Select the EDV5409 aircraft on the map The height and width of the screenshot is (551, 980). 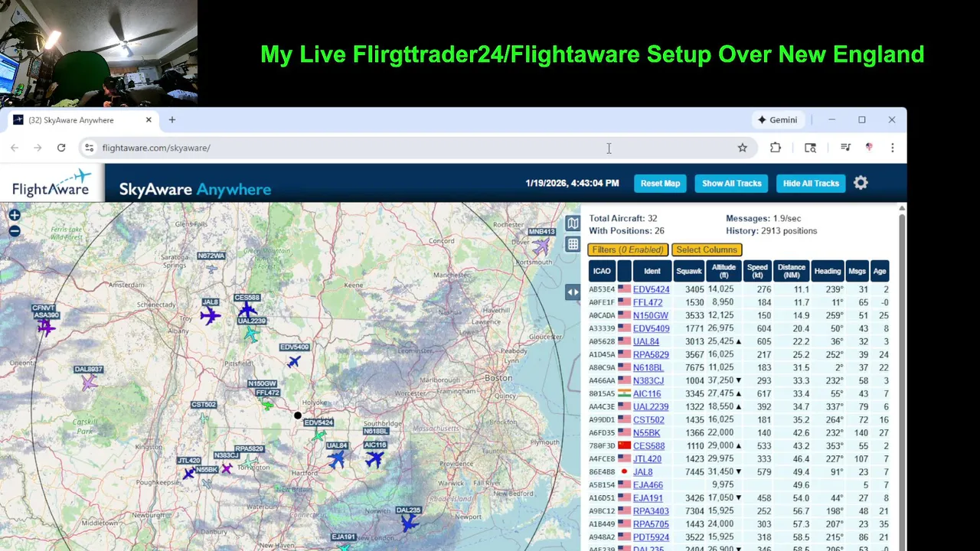tap(294, 360)
